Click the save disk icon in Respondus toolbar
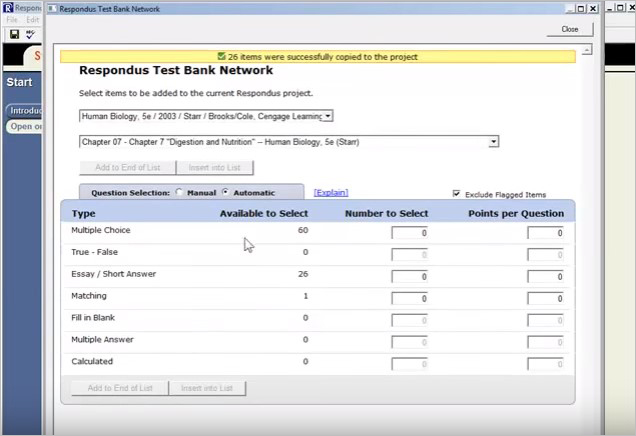 pos(15,34)
